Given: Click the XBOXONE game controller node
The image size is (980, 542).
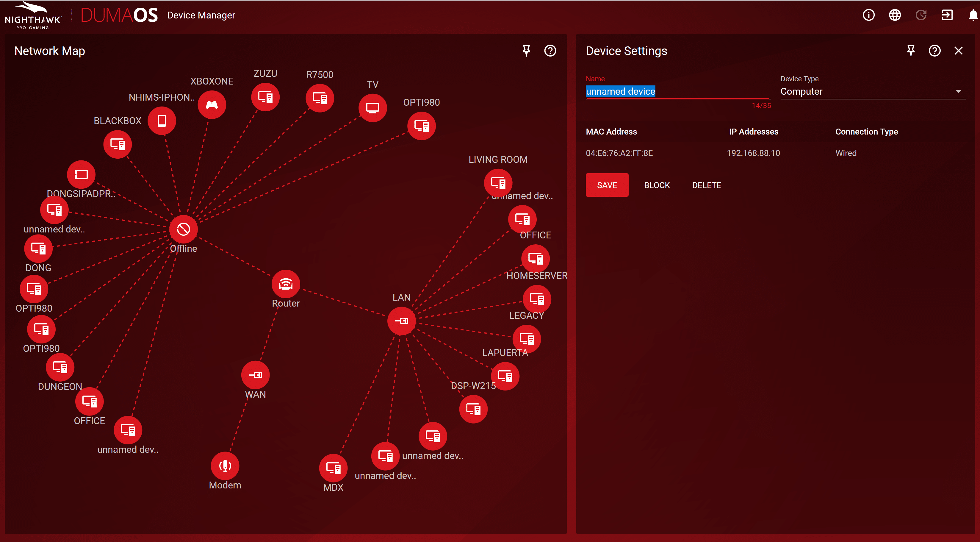Looking at the screenshot, I should pos(212,105).
